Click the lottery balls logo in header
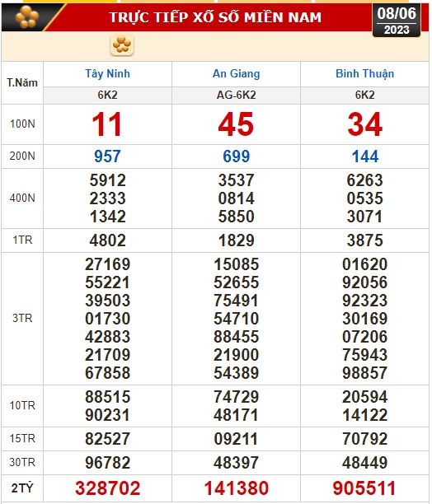This screenshot has height=504, width=432. [x=27, y=17]
